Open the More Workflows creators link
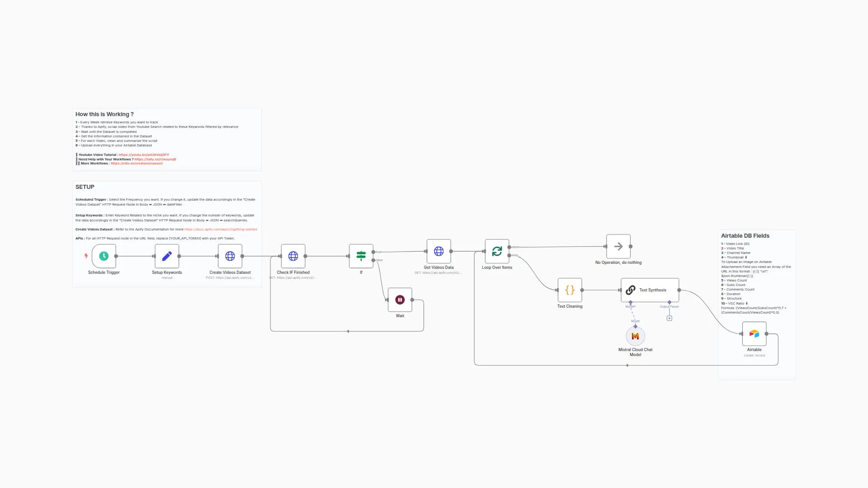The image size is (868, 488). click(x=137, y=163)
